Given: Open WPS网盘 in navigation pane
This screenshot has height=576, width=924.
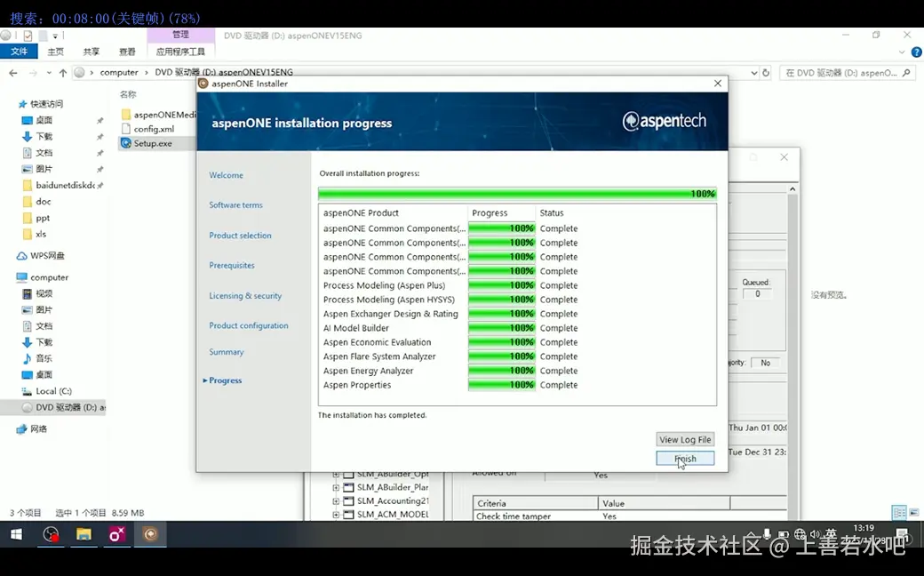Looking at the screenshot, I should tap(40, 256).
